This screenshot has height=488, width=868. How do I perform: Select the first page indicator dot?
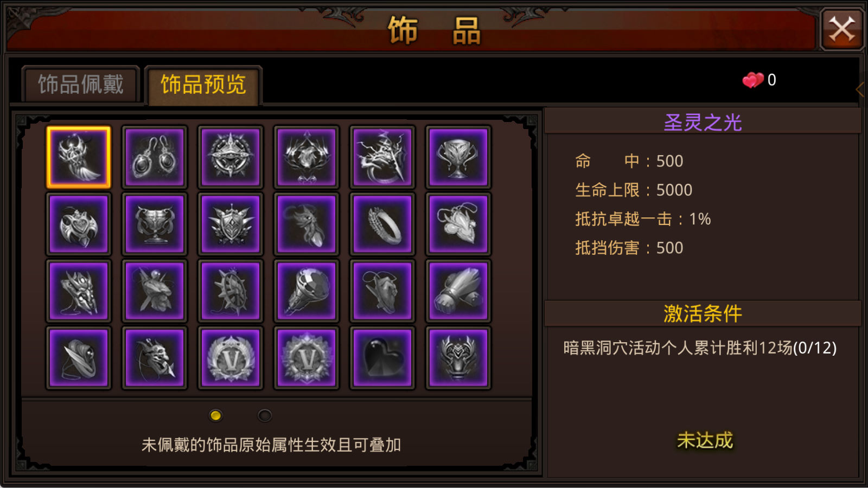tap(215, 415)
